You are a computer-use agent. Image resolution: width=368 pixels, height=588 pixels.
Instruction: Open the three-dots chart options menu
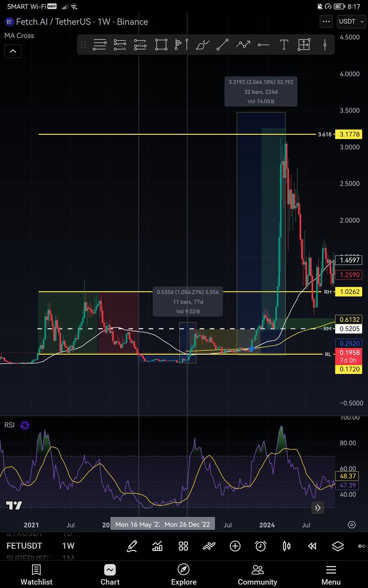coord(326,22)
